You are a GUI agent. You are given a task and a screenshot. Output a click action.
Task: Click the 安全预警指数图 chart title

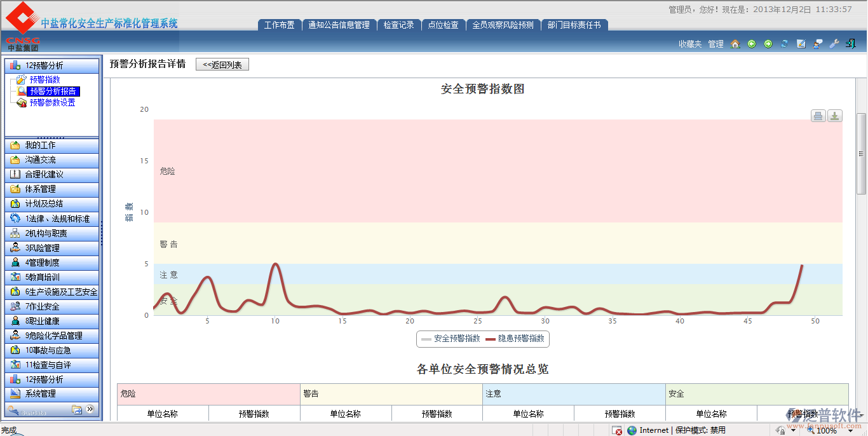tap(482, 89)
